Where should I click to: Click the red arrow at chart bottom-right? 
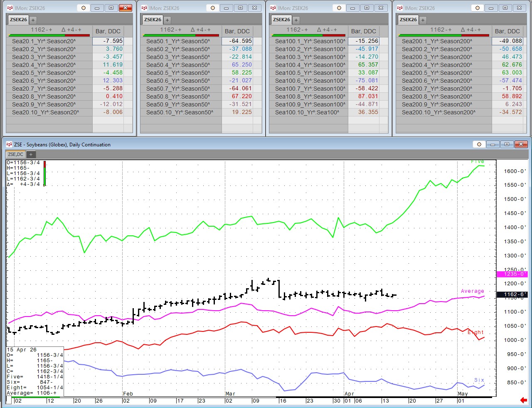(x=523, y=400)
